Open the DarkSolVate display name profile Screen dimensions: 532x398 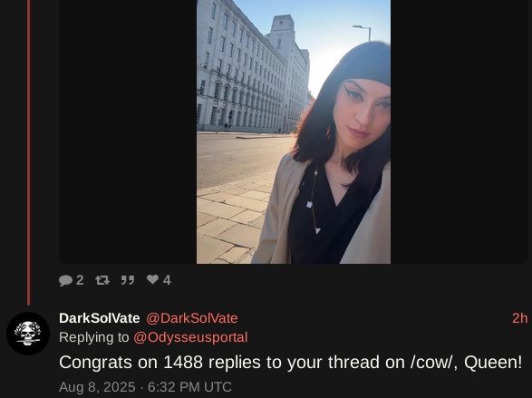[100, 318]
